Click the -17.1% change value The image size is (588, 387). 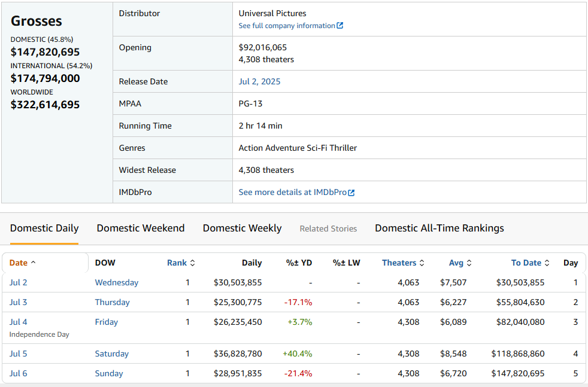click(x=298, y=302)
